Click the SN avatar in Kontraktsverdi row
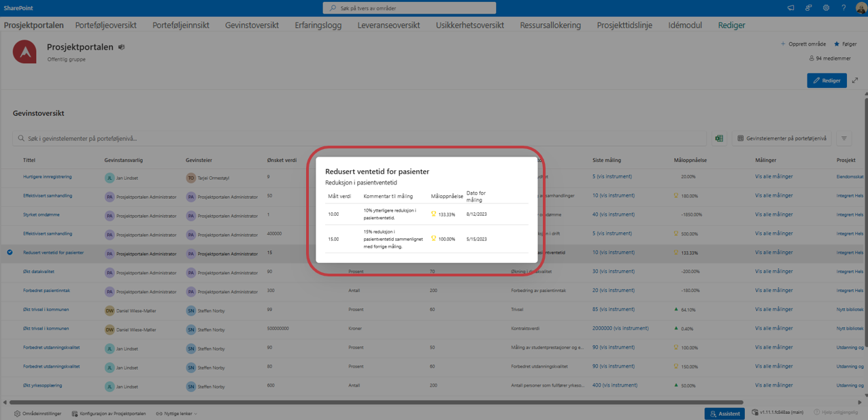The image size is (868, 420). pyautogui.click(x=190, y=329)
